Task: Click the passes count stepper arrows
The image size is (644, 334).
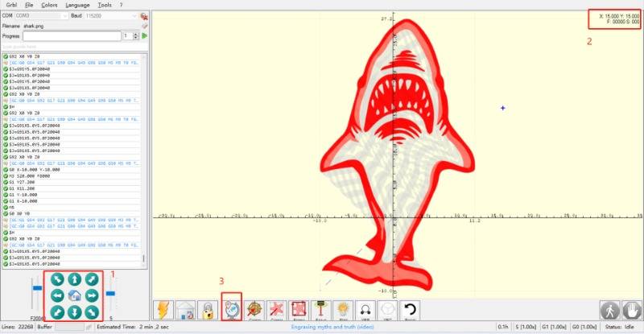Action: click(135, 36)
